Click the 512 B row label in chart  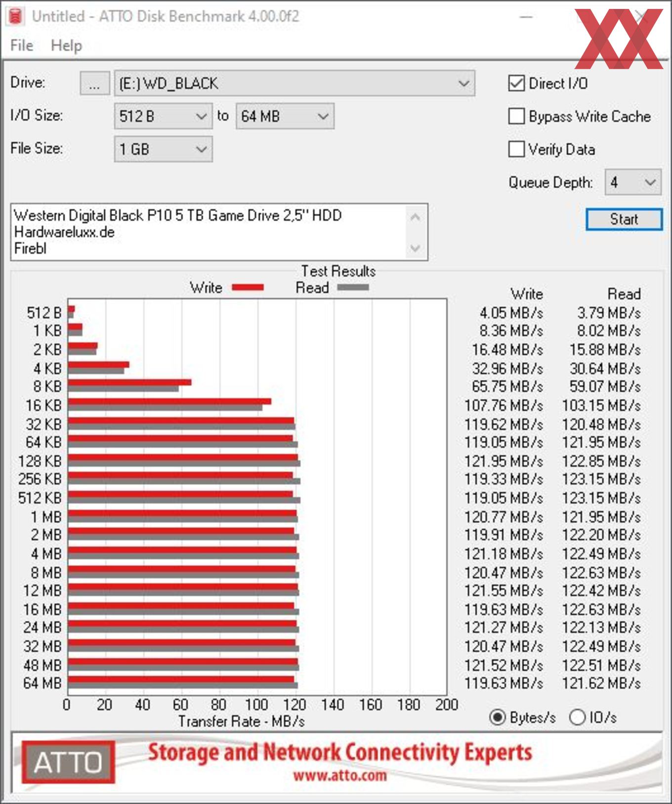click(x=44, y=313)
